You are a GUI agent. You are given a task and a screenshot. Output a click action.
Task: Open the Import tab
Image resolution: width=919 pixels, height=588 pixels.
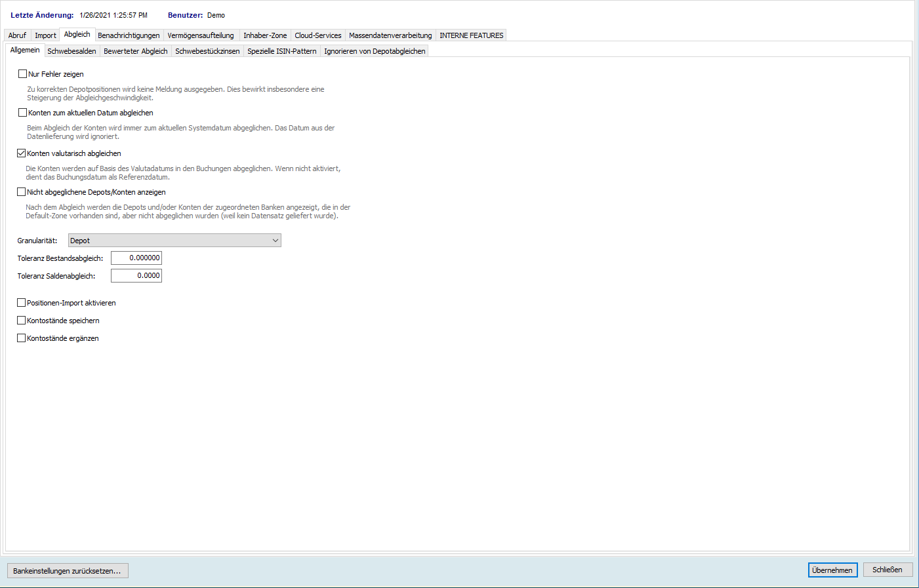pyautogui.click(x=45, y=35)
